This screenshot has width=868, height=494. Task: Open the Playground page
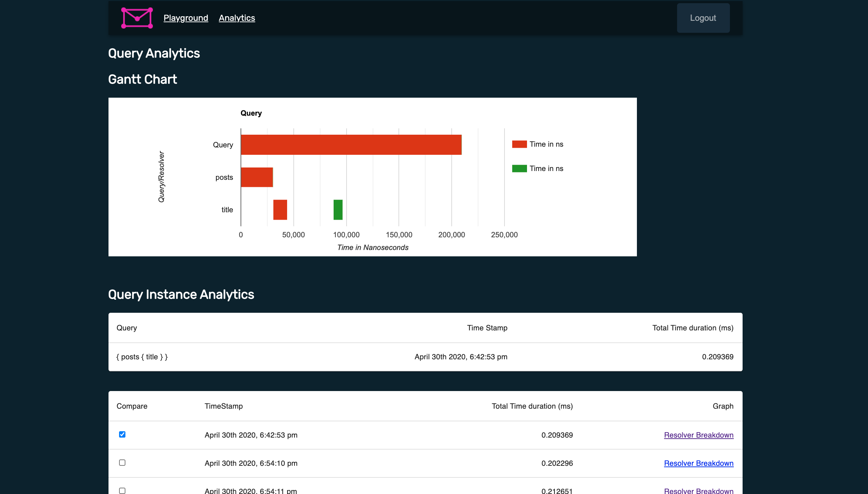click(x=186, y=18)
